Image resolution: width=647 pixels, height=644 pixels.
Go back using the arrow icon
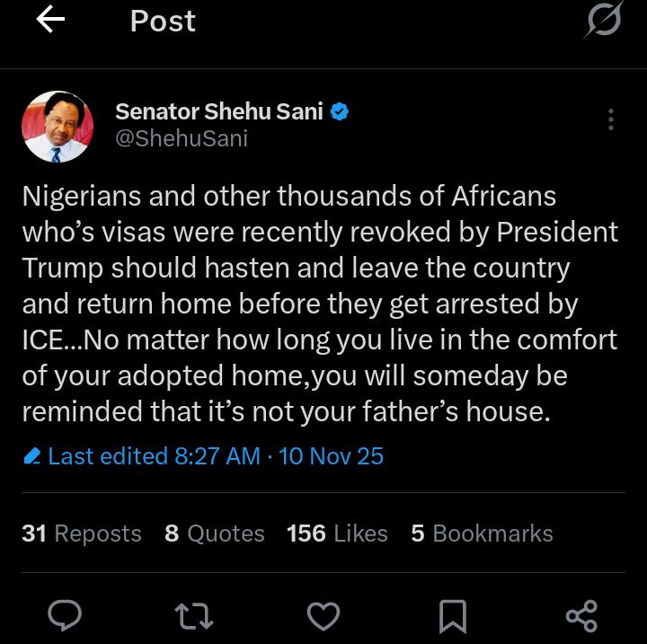tap(50, 22)
